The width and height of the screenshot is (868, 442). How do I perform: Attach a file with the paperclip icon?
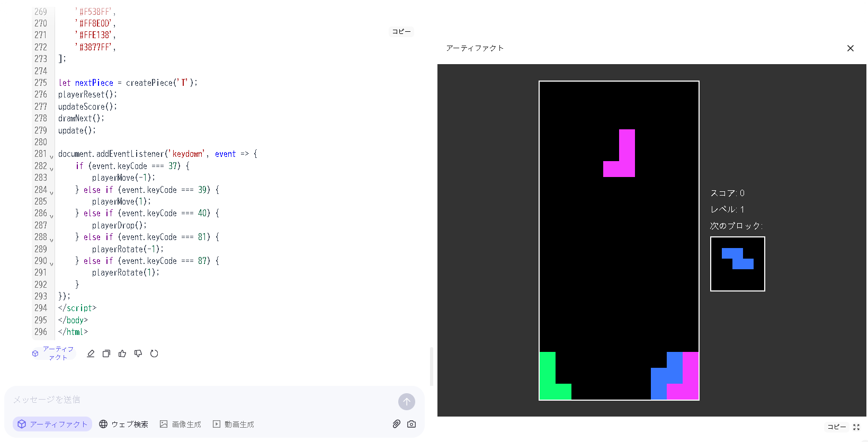396,424
